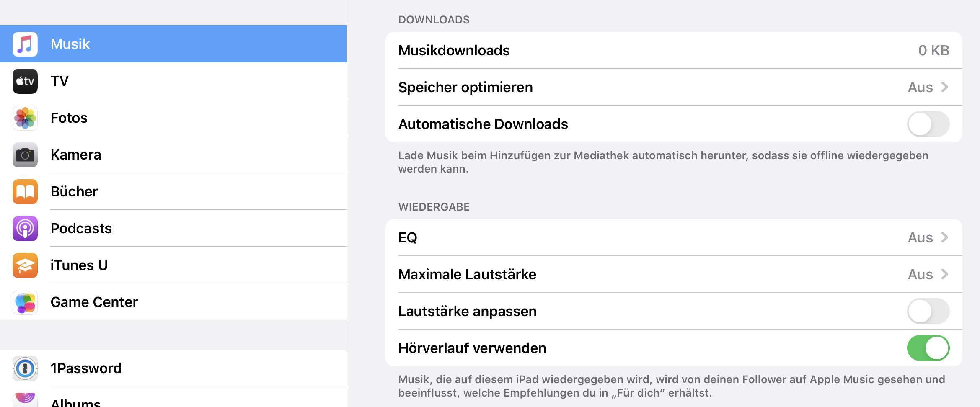
Task: Expand the EQ settings chevron
Action: tap(944, 237)
